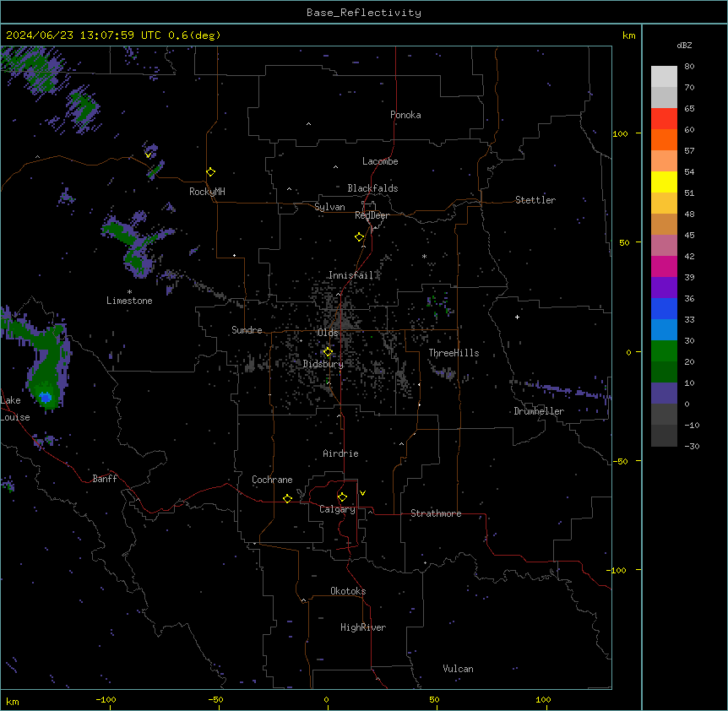Click the yellow diamond marker below Cochrane
728x711 pixels.
click(x=287, y=498)
